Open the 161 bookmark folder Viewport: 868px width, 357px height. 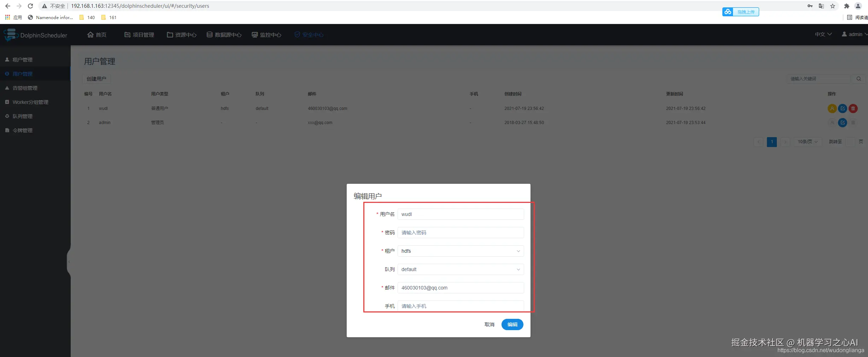coord(109,17)
